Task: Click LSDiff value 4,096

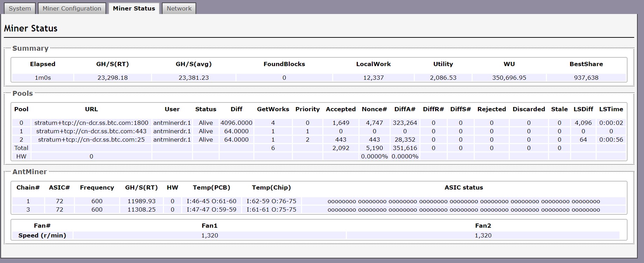Action: (583, 123)
